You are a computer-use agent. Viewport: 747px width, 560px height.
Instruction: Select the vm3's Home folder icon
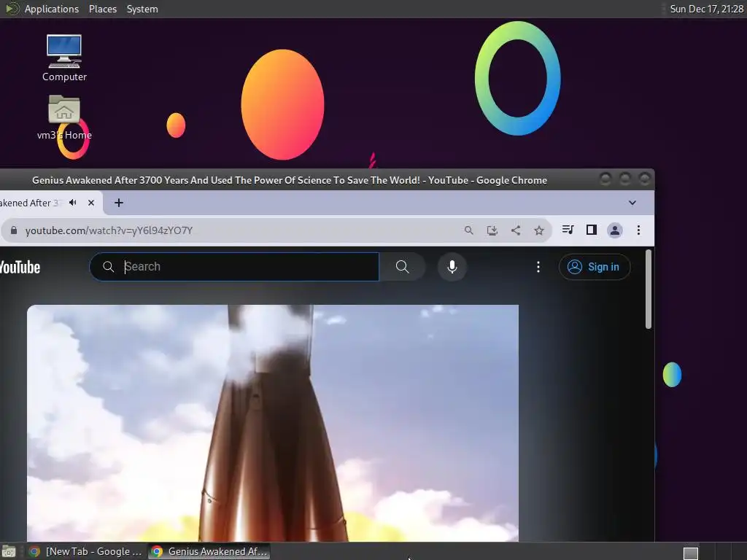(x=64, y=117)
